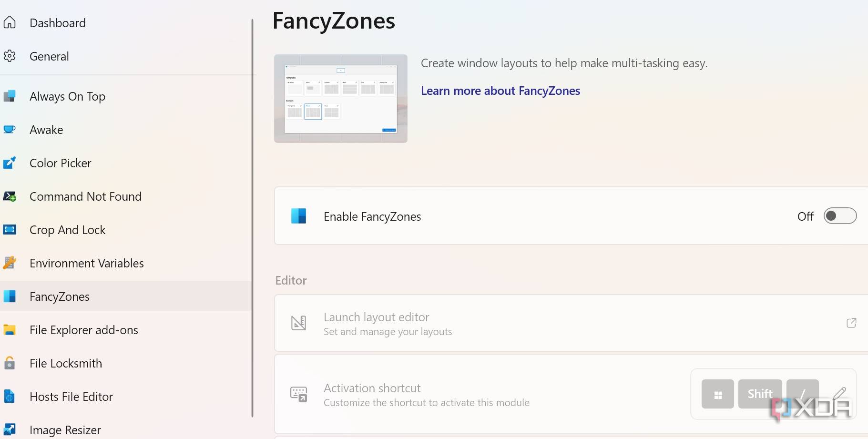The image size is (868, 439).
Task: Click the Activation shortcut keyboard icon
Action: [x=299, y=394]
